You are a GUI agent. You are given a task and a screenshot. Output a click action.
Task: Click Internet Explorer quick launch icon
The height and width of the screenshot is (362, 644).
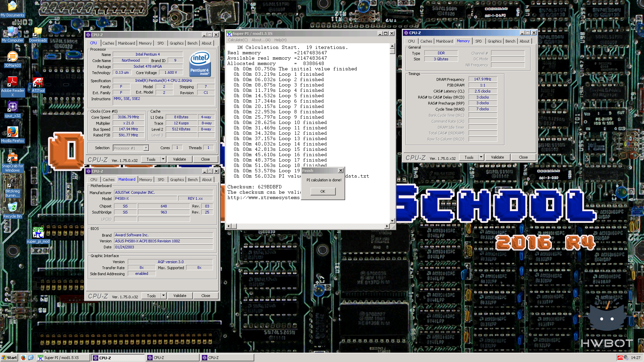point(31,358)
